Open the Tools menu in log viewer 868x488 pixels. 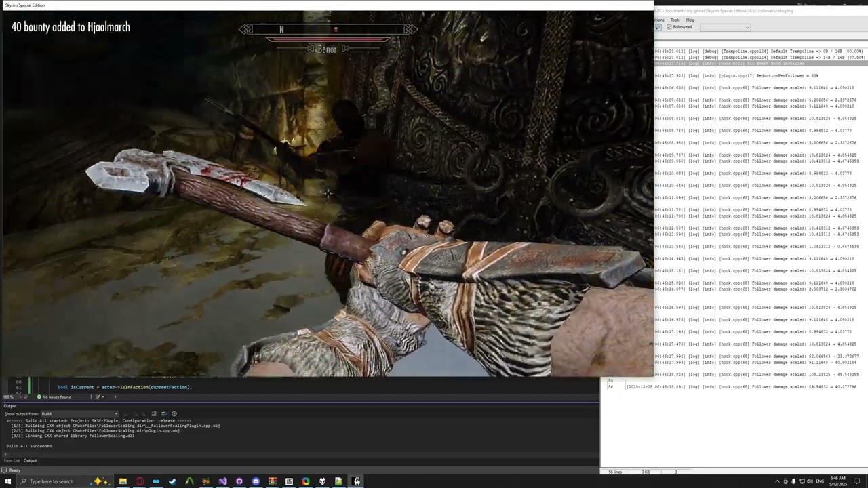click(675, 20)
